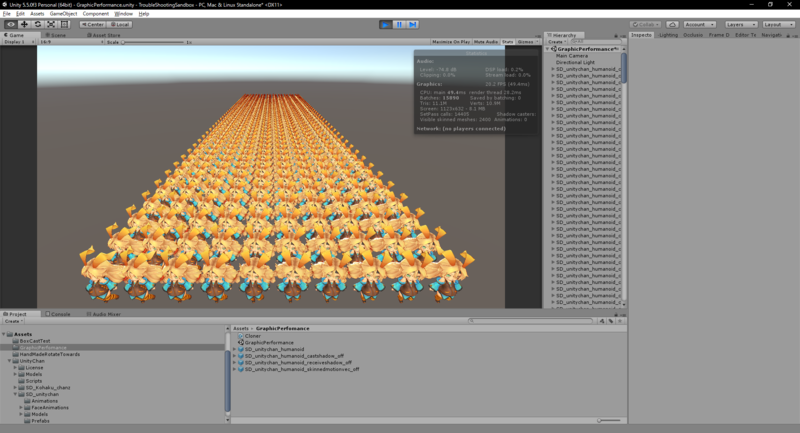Switch to the Lighting tab
Image resolution: width=800 pixels, height=433 pixels.
(668, 35)
